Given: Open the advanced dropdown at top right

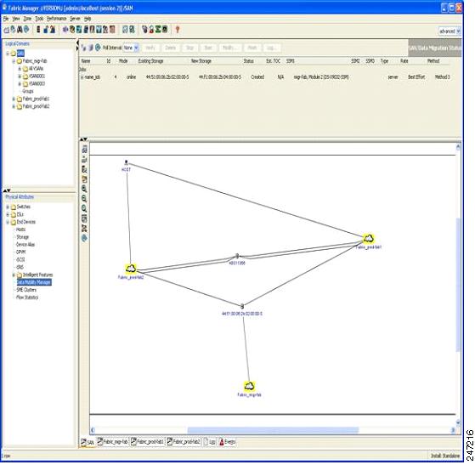Looking at the screenshot, I should point(450,31).
